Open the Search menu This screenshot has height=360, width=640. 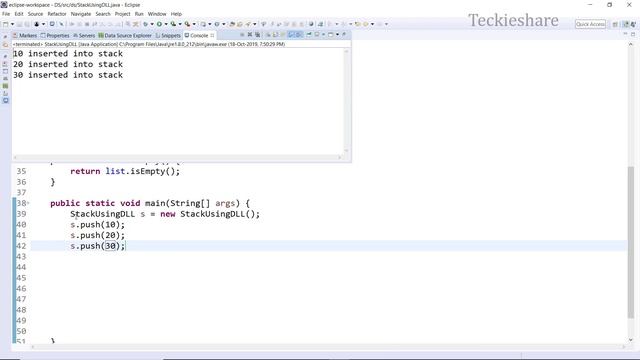coord(103,14)
